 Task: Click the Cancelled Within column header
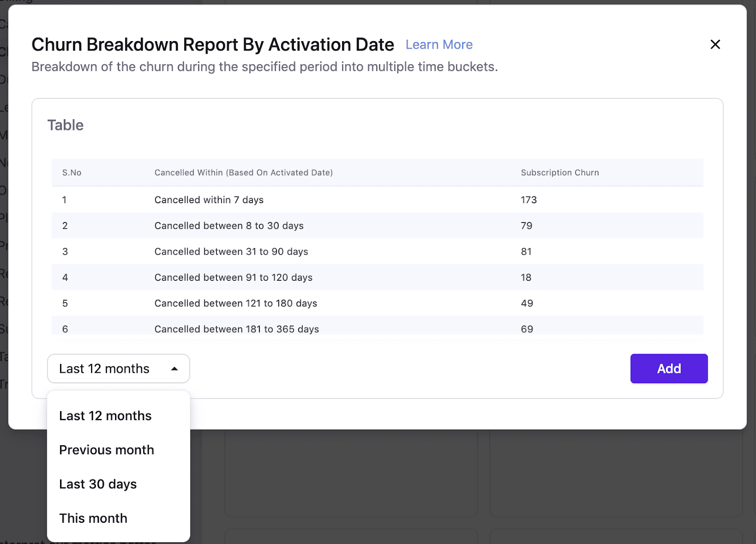click(x=243, y=173)
